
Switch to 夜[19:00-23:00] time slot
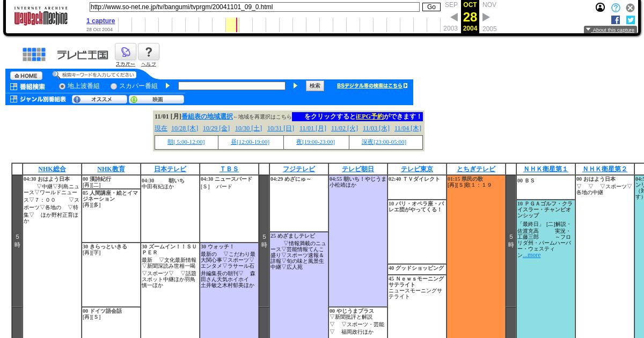[316, 142]
